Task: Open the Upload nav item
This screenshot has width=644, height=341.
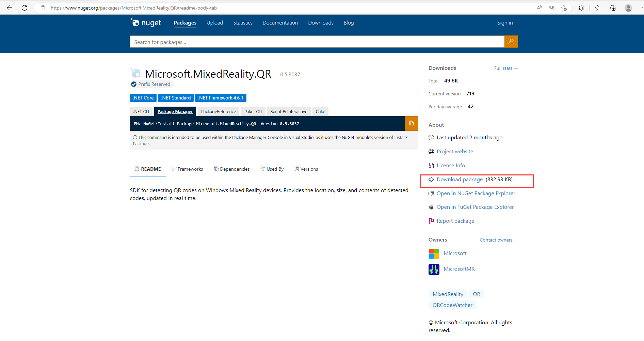Action: (215, 23)
